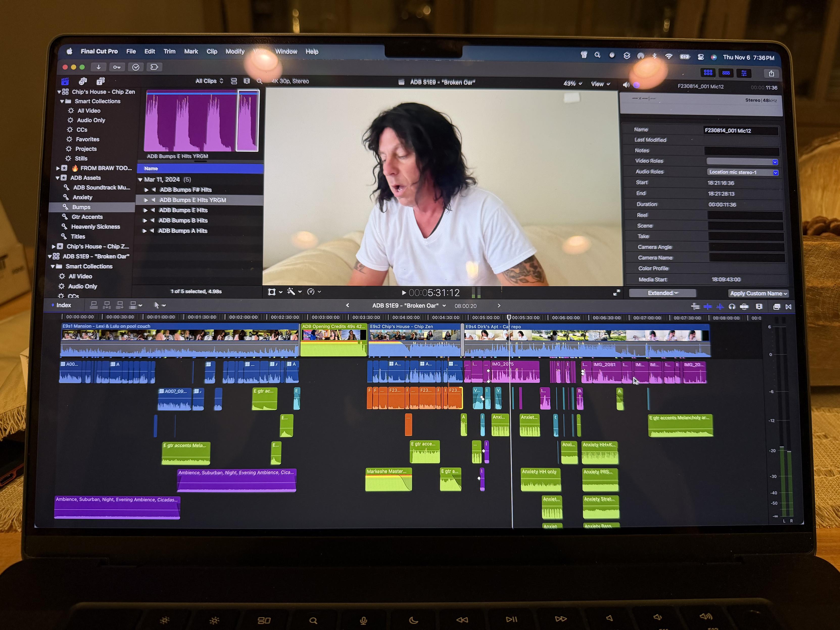Open the effects browser icon
Viewport: 840px width, 630px height.
(776, 307)
